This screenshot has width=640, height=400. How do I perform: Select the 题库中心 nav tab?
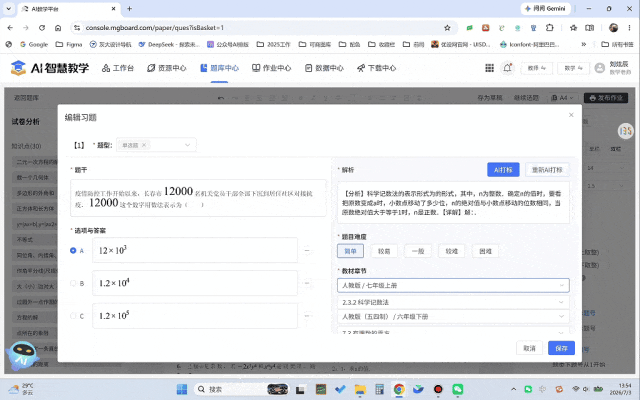click(219, 68)
